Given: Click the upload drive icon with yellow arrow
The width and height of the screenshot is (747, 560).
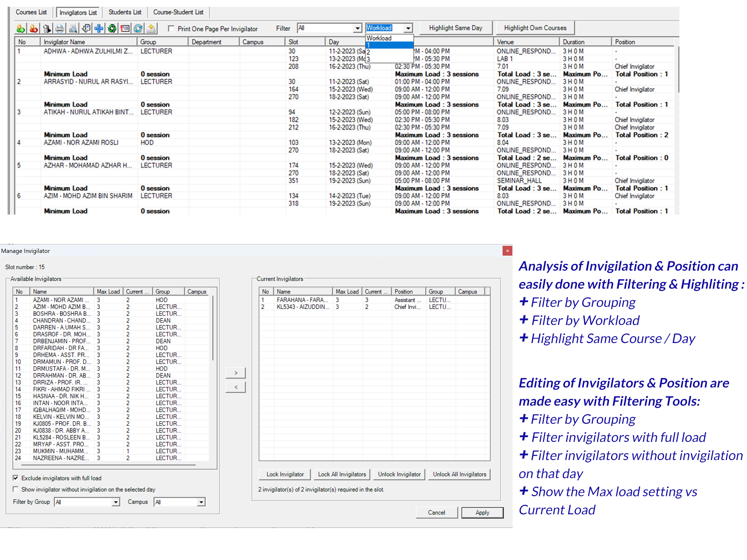Looking at the screenshot, I should tap(151, 28).
